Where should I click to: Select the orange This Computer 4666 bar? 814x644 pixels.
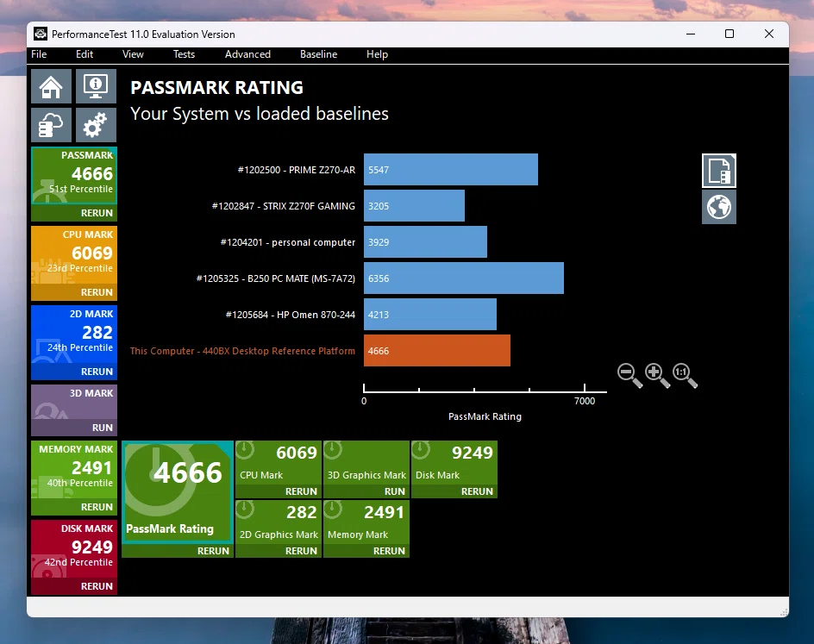click(437, 351)
